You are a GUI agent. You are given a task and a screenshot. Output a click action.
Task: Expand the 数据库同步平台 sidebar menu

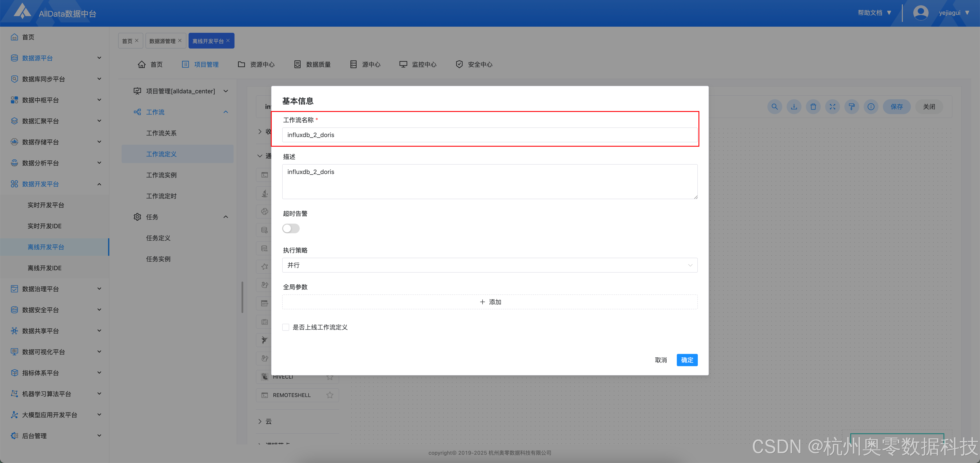coord(99,79)
